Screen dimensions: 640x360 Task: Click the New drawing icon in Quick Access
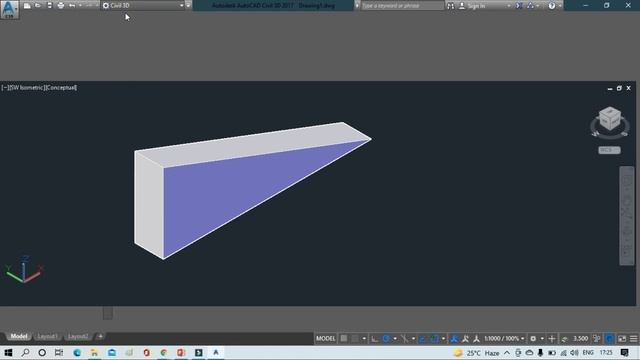27,6
